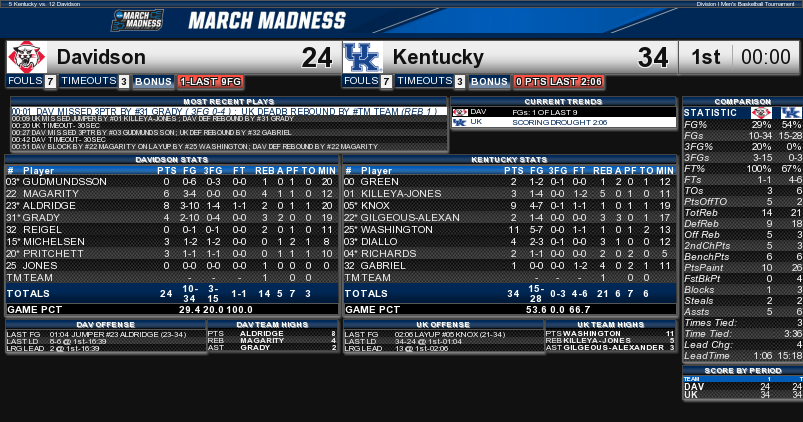Click Davidson 1-LAST 9FG red alert

coord(210,81)
